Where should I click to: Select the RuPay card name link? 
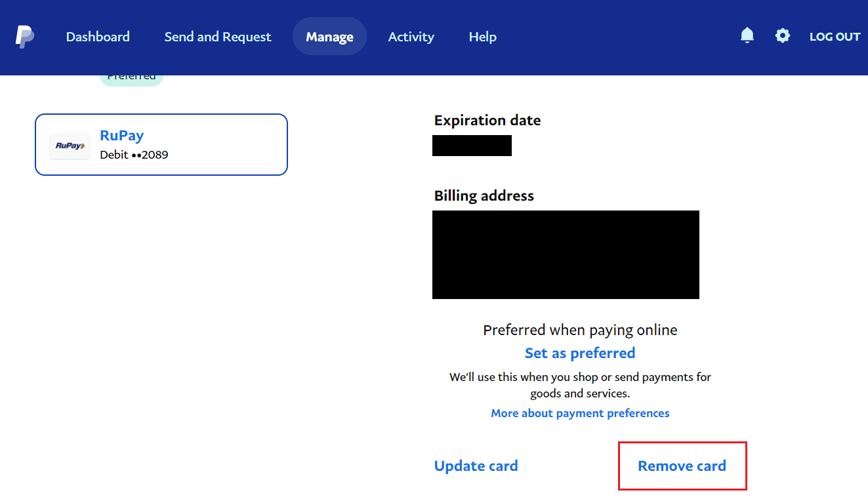tap(121, 136)
